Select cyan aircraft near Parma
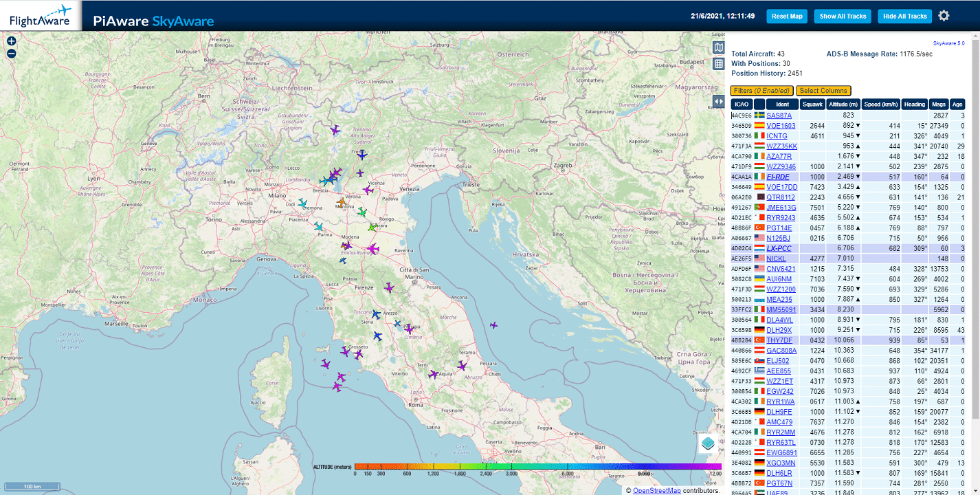Screen dimensions: 980x495 click(x=318, y=226)
